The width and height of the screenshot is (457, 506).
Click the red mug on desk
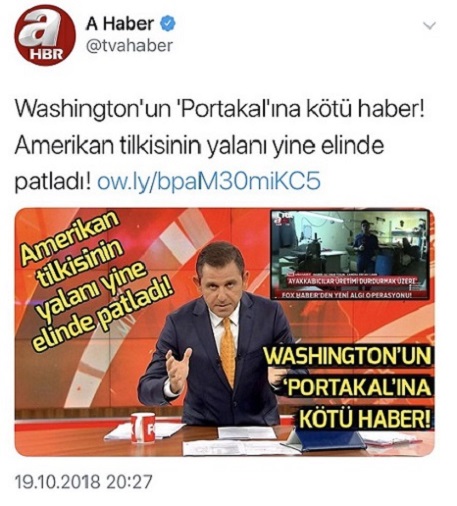click(143, 428)
